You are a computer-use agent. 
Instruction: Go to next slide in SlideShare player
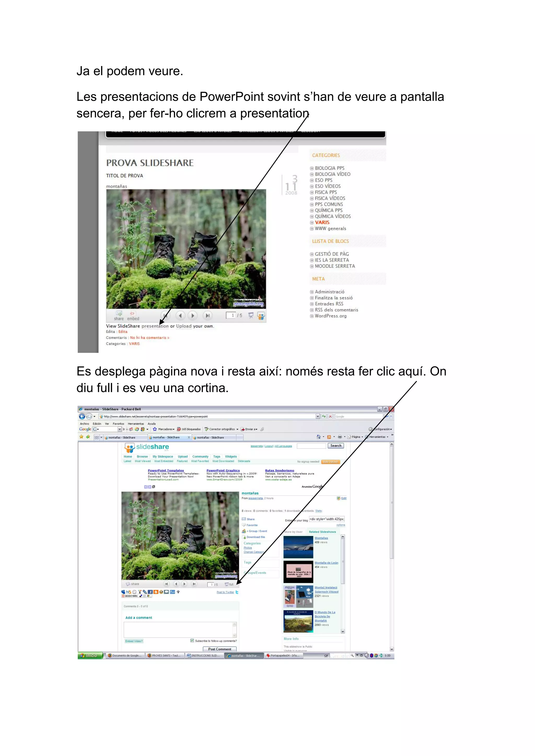(x=193, y=315)
